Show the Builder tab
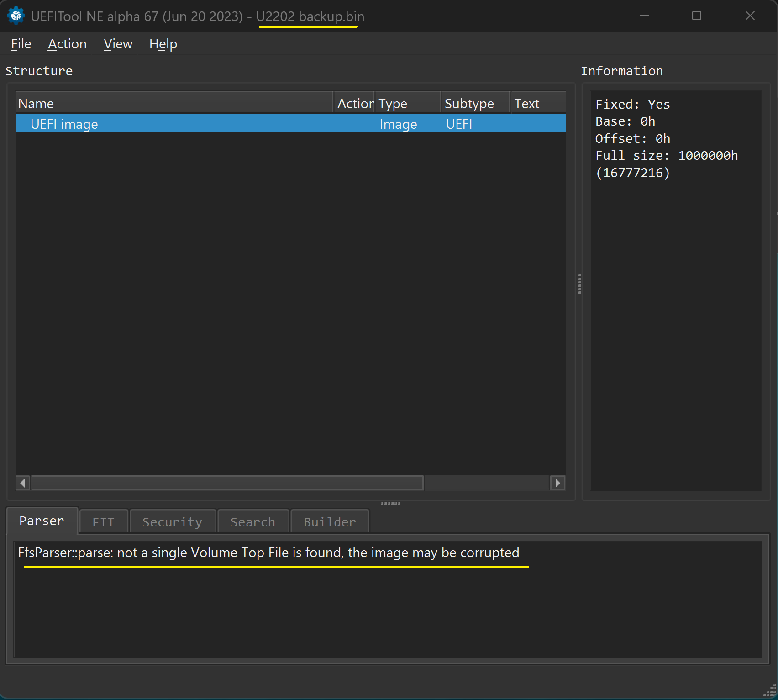 [330, 522]
